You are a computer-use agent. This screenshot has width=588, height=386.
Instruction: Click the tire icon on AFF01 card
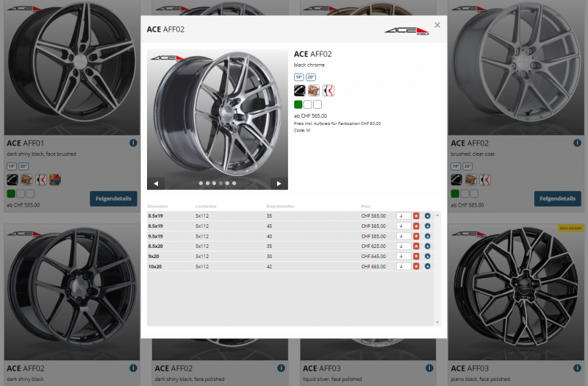(12, 179)
